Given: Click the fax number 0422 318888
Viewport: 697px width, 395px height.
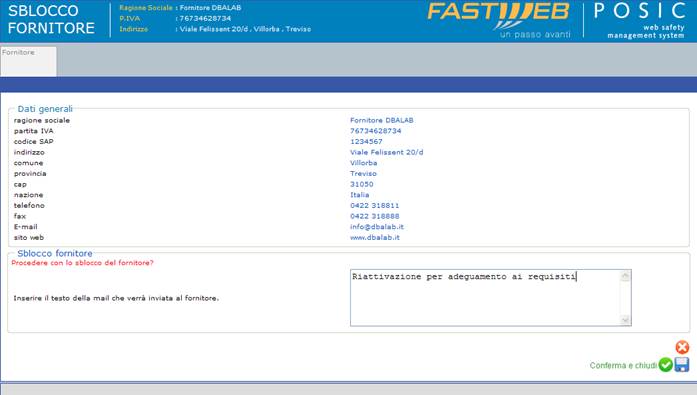Looking at the screenshot, I should point(374,216).
